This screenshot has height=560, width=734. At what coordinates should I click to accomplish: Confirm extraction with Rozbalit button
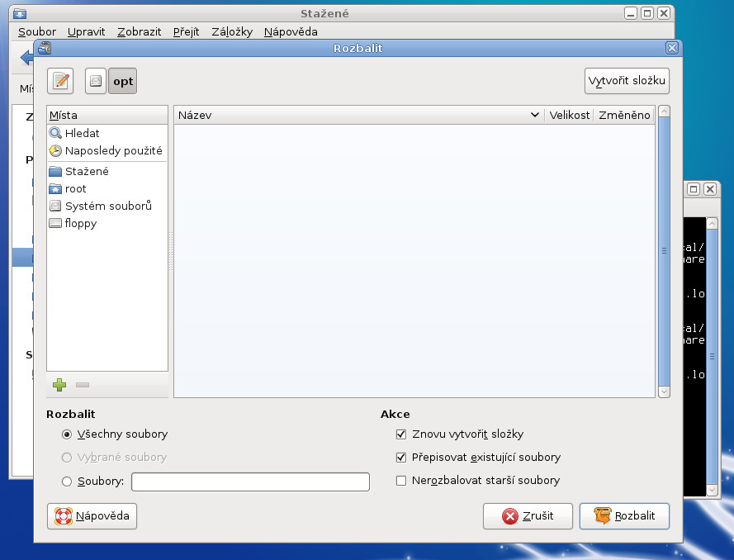click(x=624, y=516)
